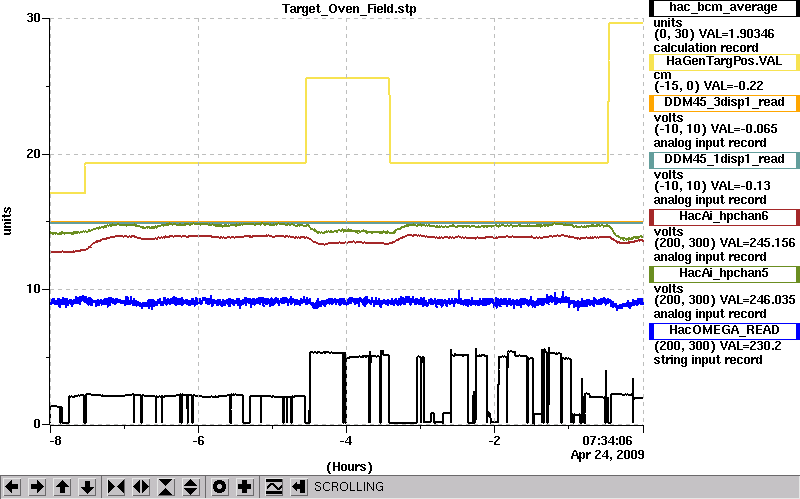800x499 pixels.
Task: Click the 'cm' unit under HaGenTargPos.VAL
Action: coord(662,75)
